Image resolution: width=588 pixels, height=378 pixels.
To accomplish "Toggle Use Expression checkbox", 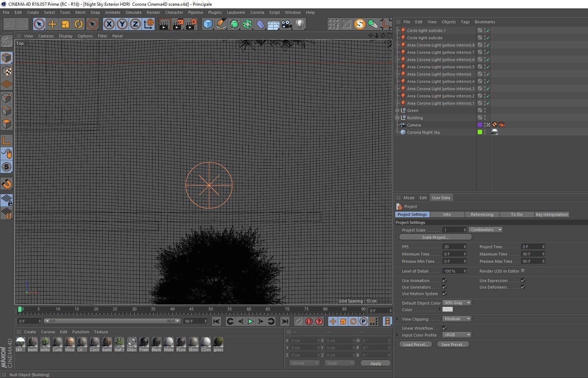I will (x=523, y=281).
